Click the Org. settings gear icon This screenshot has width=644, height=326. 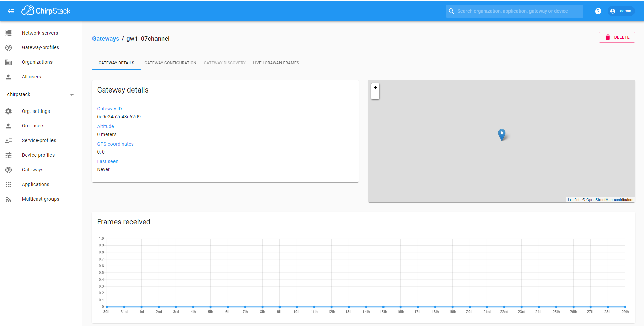point(8,111)
